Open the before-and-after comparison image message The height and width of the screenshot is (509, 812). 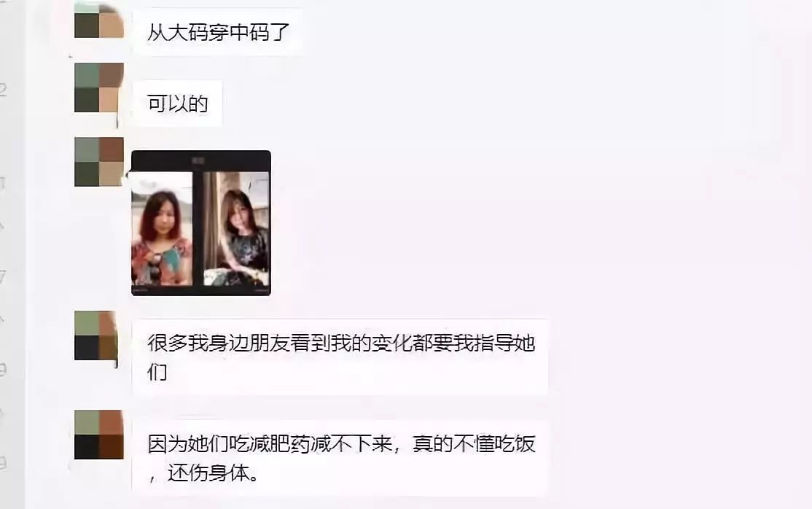pos(201,223)
